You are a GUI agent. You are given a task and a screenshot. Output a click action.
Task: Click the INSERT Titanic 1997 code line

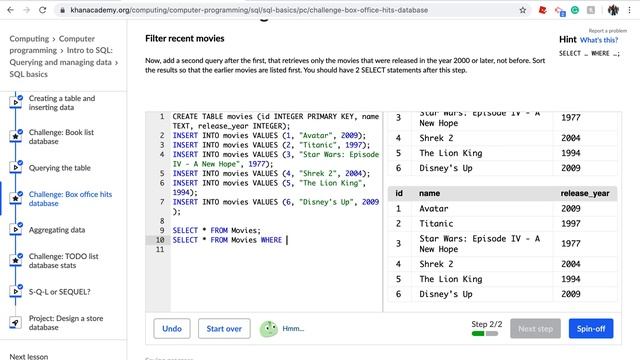point(271,145)
